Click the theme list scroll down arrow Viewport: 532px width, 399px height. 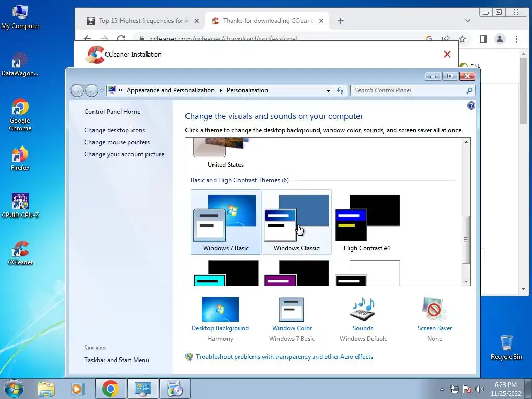pyautogui.click(x=466, y=281)
